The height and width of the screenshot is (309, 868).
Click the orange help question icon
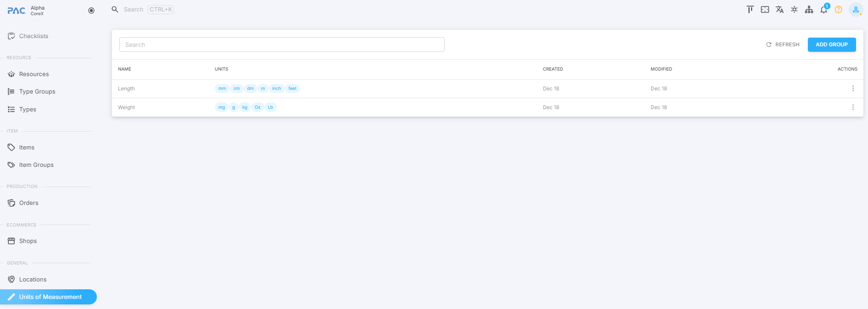(x=838, y=10)
